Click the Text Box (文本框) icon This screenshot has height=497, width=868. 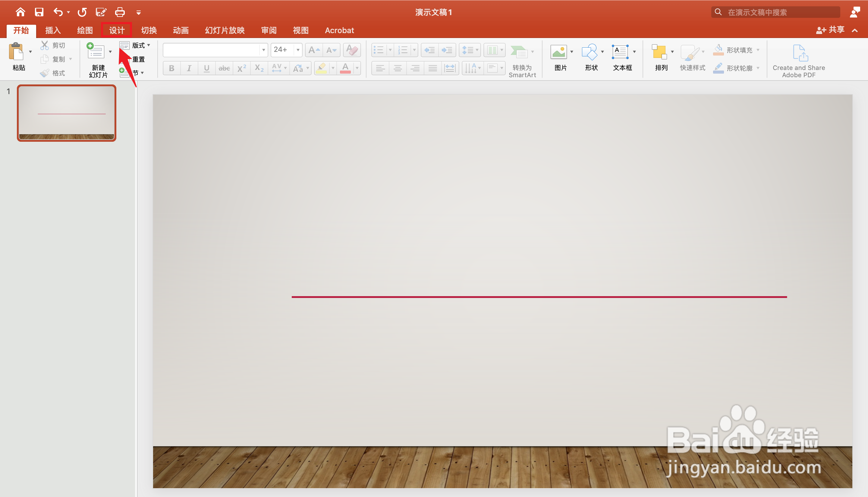pyautogui.click(x=620, y=52)
